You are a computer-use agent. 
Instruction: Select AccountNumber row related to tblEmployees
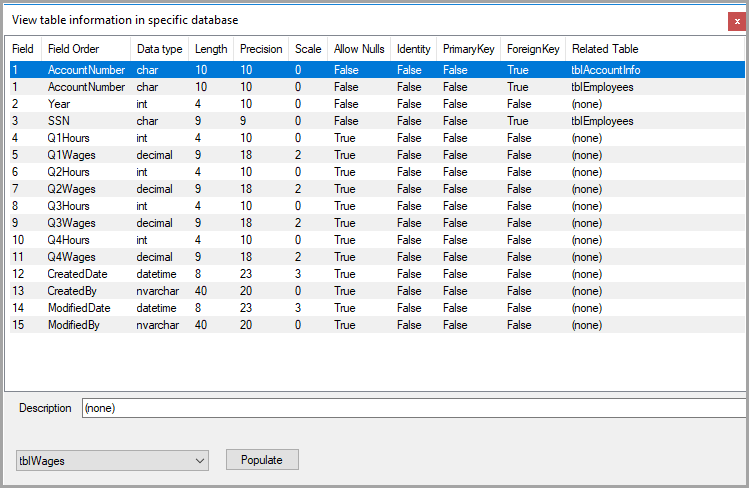point(377,87)
